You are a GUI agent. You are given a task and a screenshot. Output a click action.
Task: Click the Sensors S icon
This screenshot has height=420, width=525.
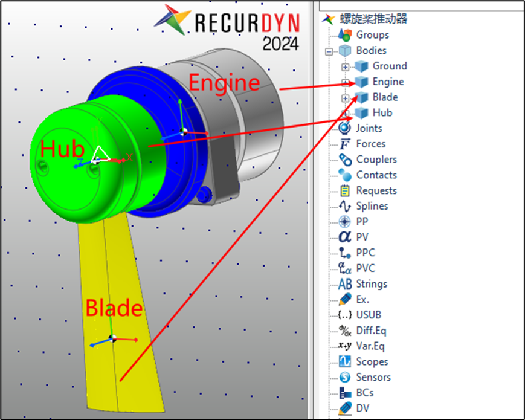pos(345,377)
